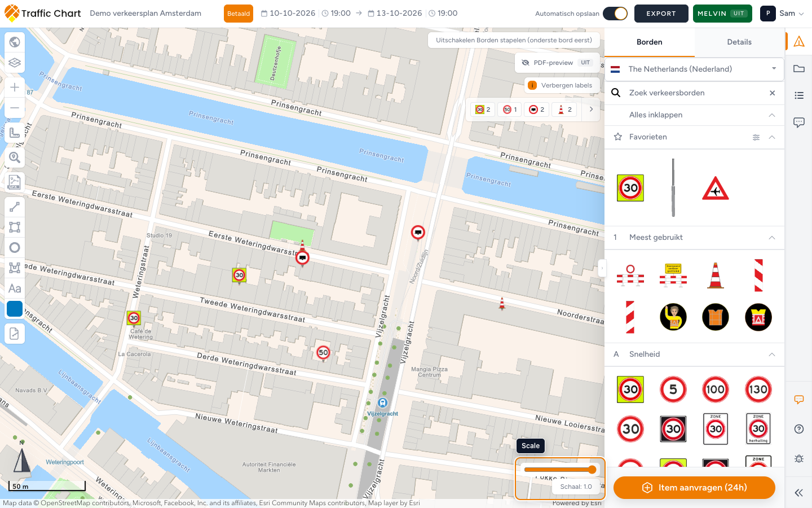This screenshot has width=812, height=508.
Task: Select the rectangle drawing tool
Action: pos(15,227)
